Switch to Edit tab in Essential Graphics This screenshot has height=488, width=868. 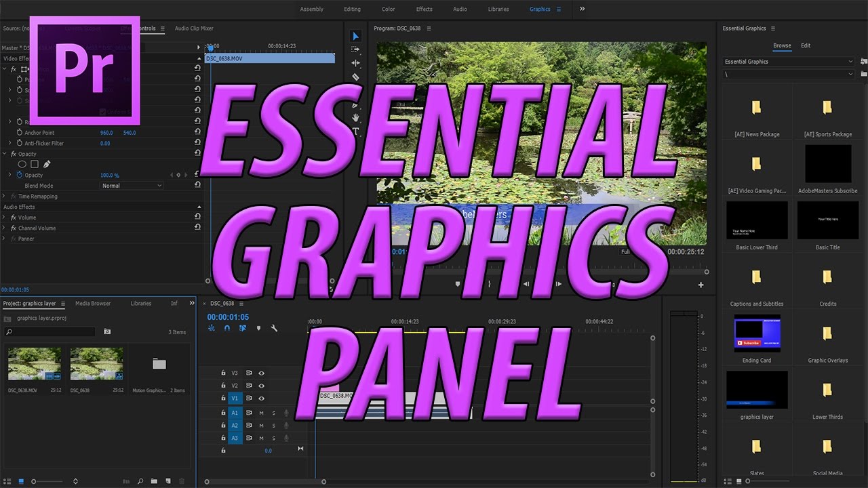coord(806,45)
